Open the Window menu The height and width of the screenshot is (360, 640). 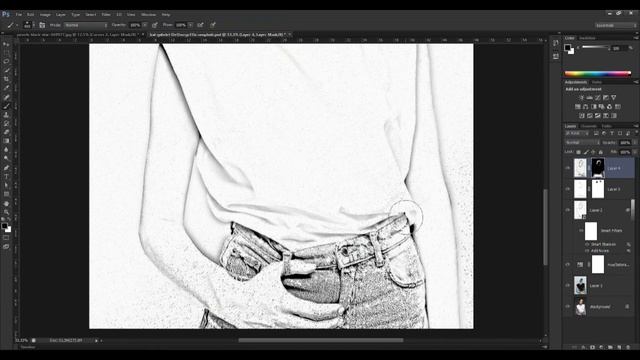148,14
